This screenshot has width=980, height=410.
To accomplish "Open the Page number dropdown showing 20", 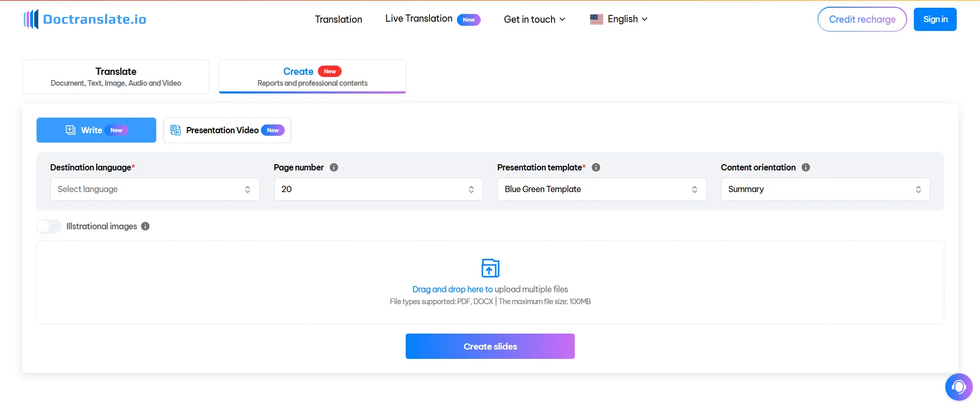I will [378, 189].
